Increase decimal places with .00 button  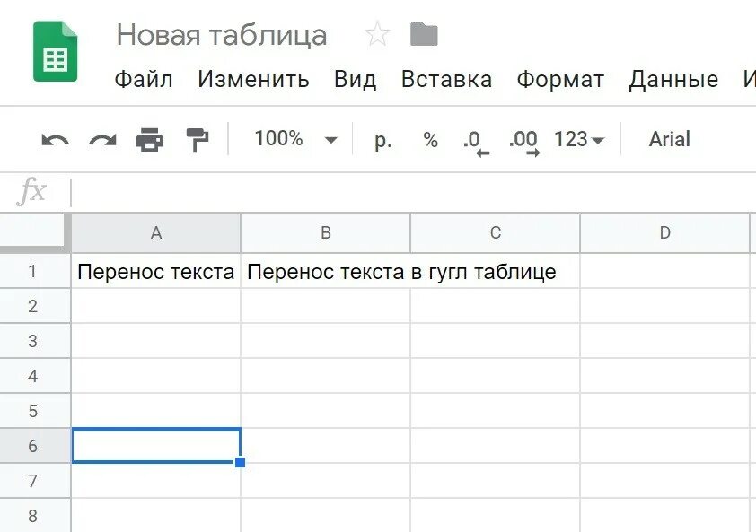click(x=523, y=141)
